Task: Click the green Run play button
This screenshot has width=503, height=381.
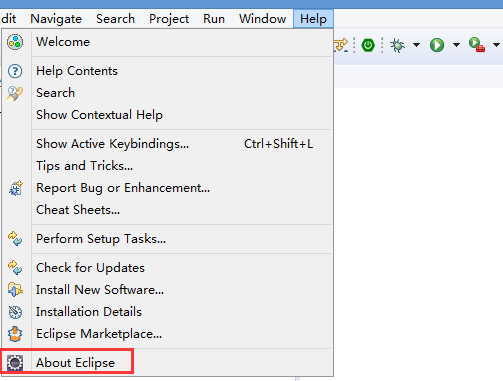Action: [x=437, y=45]
